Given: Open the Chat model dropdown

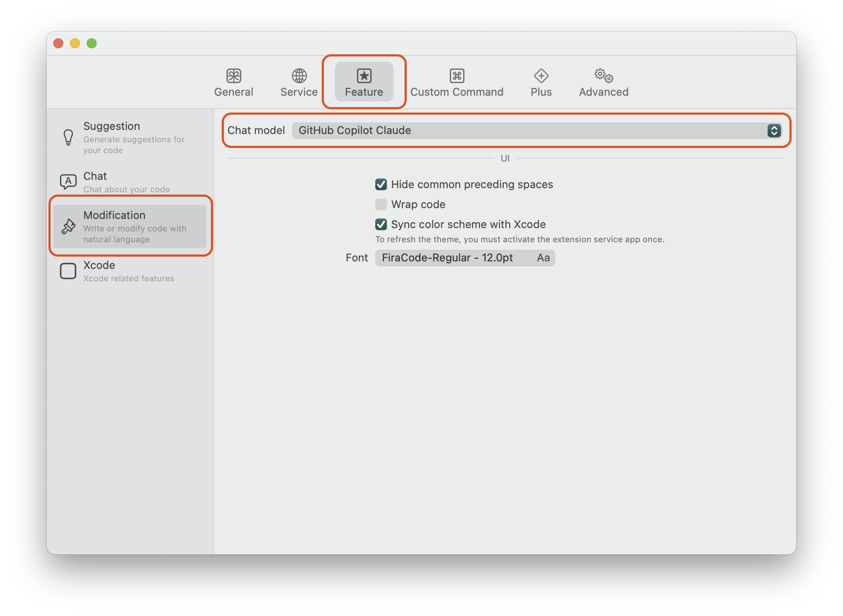Looking at the screenshot, I should 534,131.
